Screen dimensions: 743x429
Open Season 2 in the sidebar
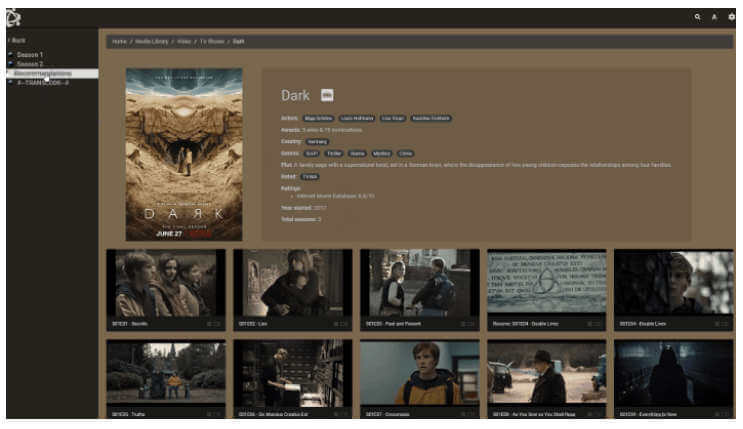30,64
